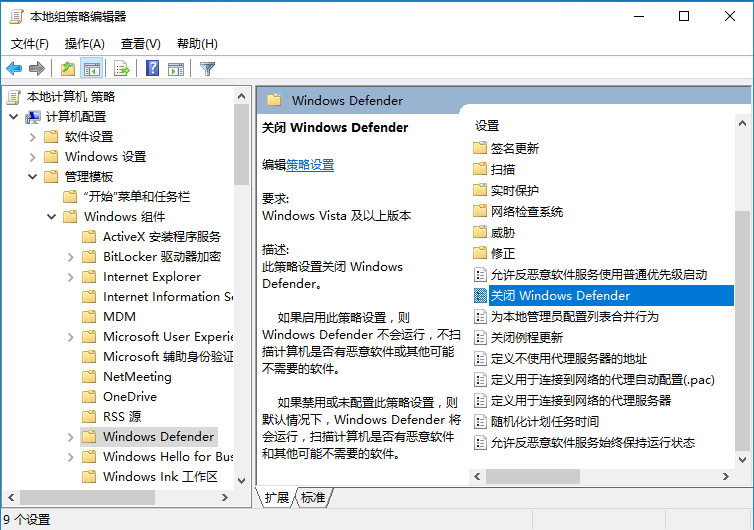
Task: Click the settings list scroll down arrow
Action: [742, 460]
